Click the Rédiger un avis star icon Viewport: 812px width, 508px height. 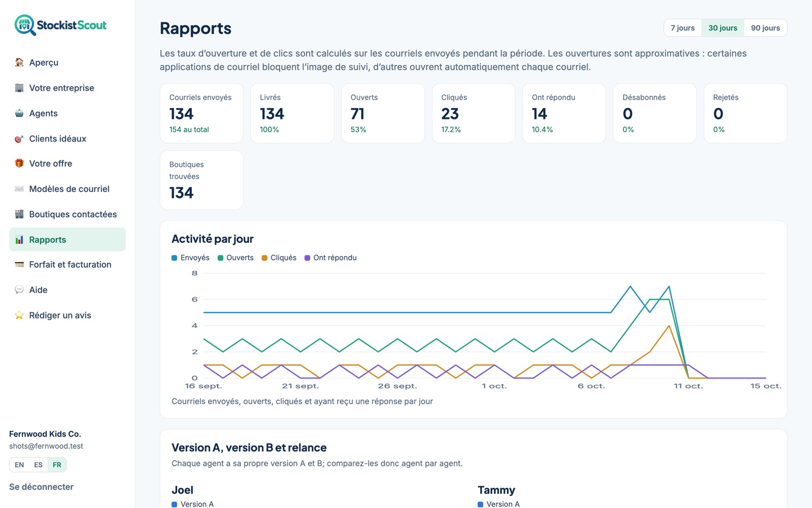19,315
